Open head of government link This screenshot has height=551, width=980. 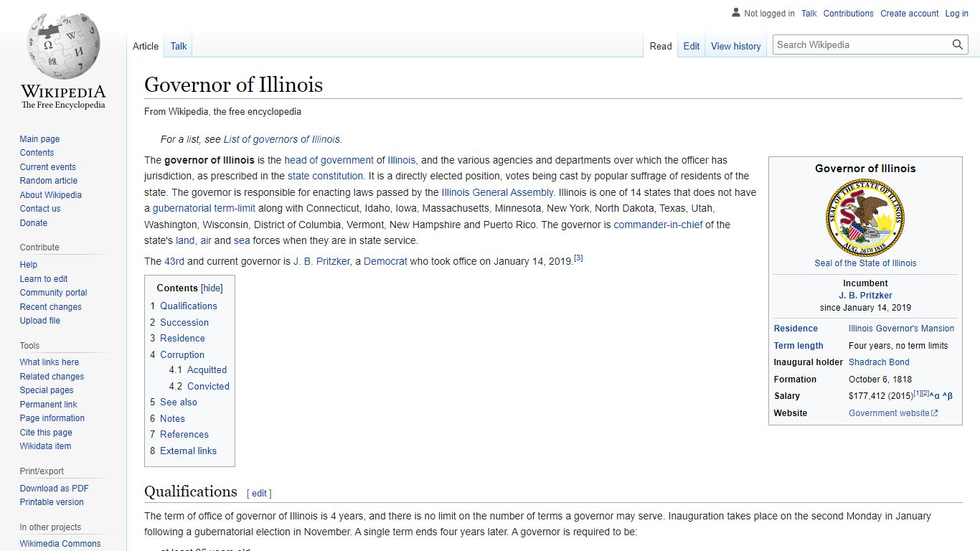coord(329,161)
